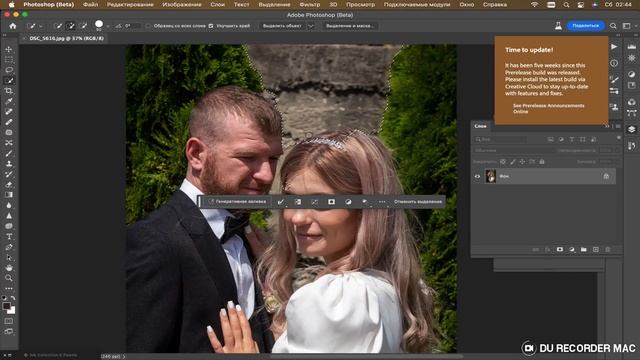Viewport: 640px width, 360px height.
Task: Click adjustment layer icon in contextual bar
Action: (x=348, y=202)
